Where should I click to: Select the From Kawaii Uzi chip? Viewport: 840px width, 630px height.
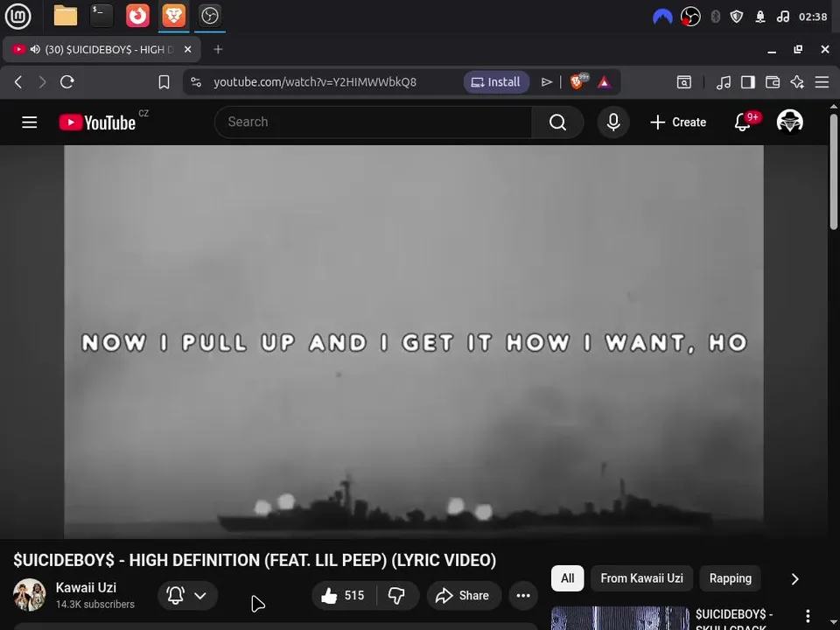click(x=641, y=578)
